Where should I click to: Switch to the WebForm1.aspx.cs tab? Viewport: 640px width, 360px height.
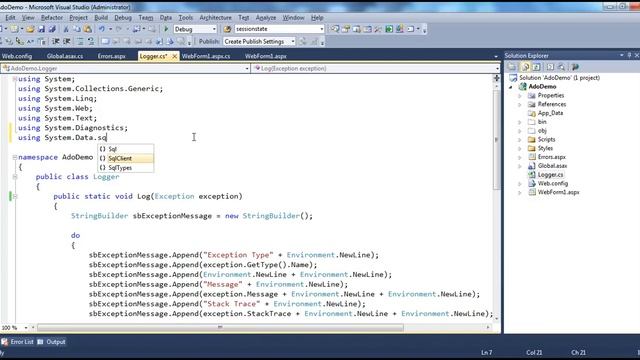point(206,56)
